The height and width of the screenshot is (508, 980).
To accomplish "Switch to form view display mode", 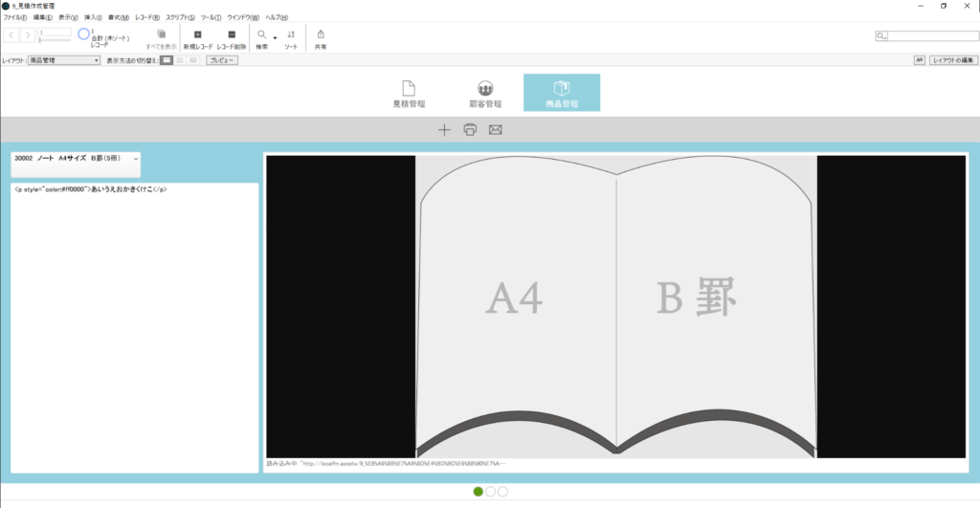I will pyautogui.click(x=166, y=60).
